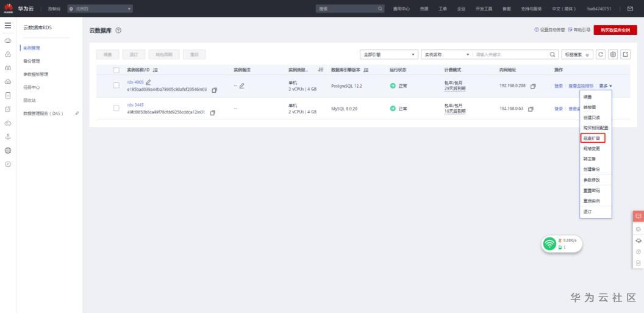Copy the ID of instance rds-3445
Image resolution: width=644 pixels, height=313 pixels.
(x=212, y=112)
